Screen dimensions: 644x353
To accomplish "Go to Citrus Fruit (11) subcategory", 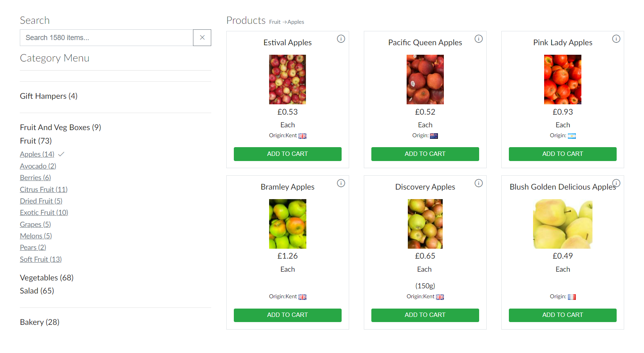I will pos(44,190).
